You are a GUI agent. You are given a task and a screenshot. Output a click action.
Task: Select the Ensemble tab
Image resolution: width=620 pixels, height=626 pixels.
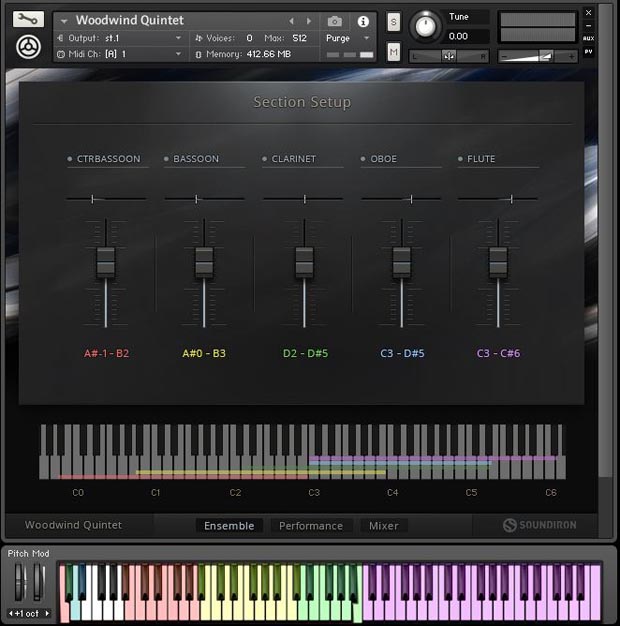(x=229, y=526)
